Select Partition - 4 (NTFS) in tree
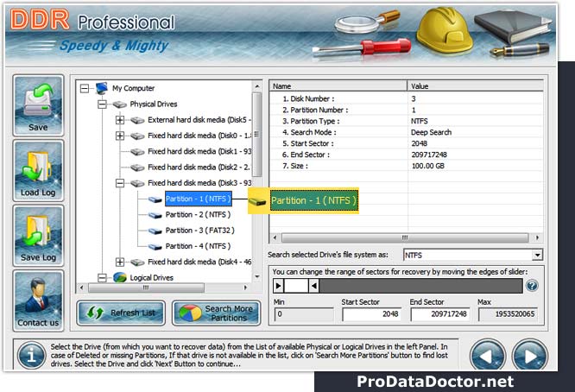Viewport: 575px width, 392px height. pyautogui.click(x=198, y=246)
